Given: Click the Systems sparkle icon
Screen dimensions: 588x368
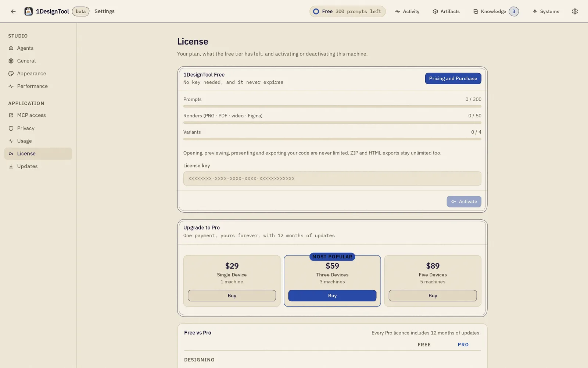Looking at the screenshot, I should coord(535,11).
